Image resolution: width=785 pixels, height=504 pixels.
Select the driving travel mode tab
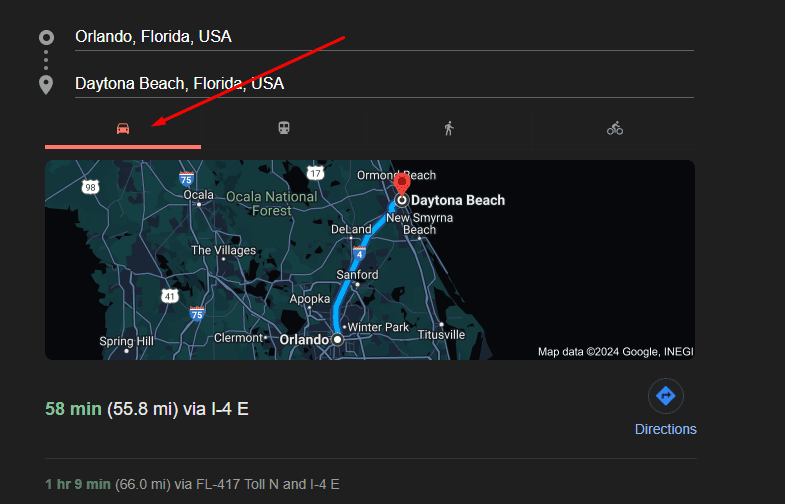coord(123,128)
